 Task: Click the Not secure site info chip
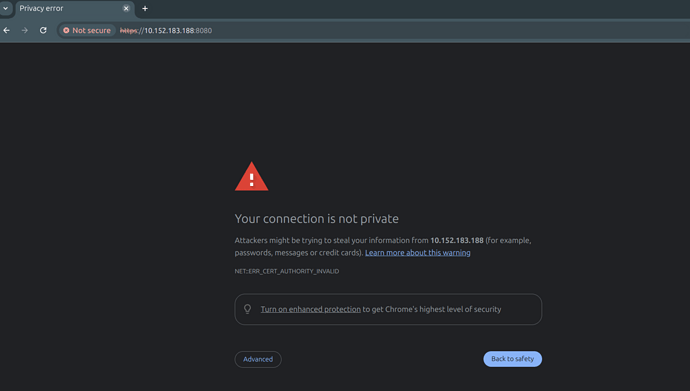click(x=87, y=30)
